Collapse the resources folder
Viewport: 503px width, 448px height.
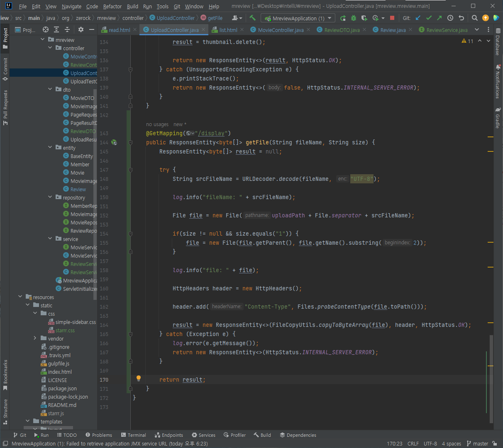pyautogui.click(x=20, y=297)
